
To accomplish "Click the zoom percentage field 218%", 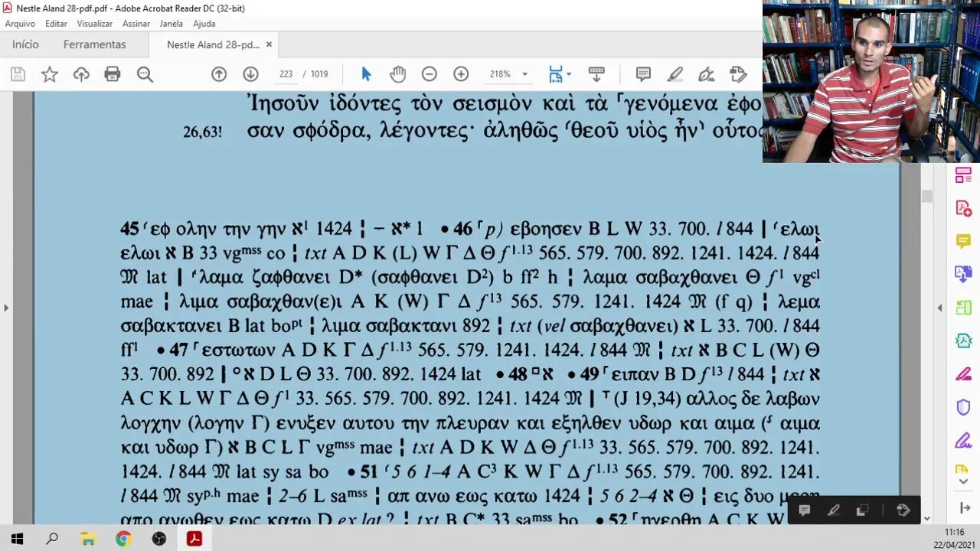I will pyautogui.click(x=500, y=74).
